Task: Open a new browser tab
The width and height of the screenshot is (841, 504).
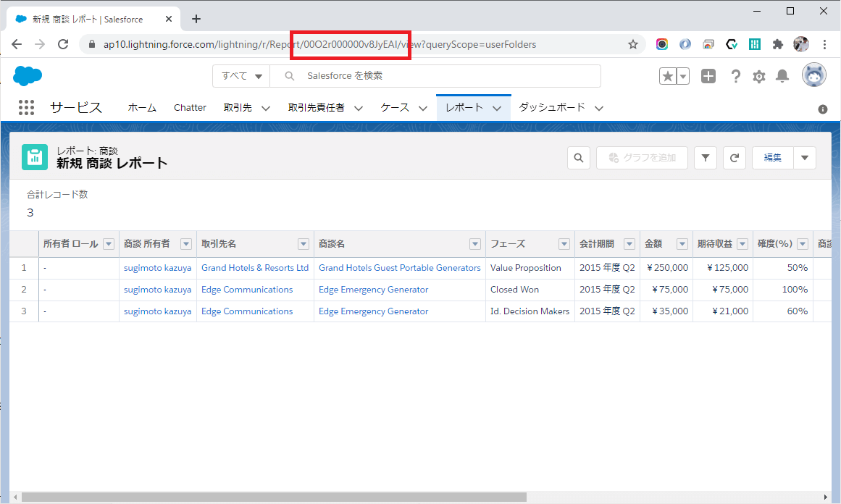Action: [196, 19]
